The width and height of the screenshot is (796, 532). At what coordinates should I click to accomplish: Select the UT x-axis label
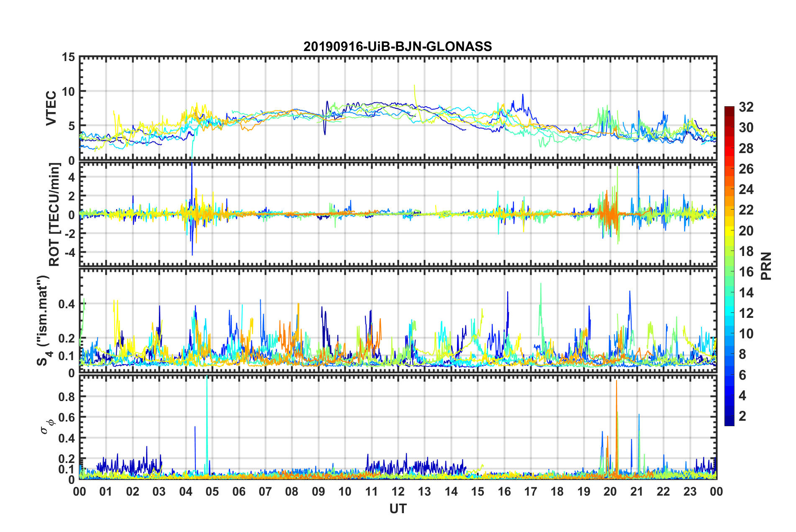398,509
